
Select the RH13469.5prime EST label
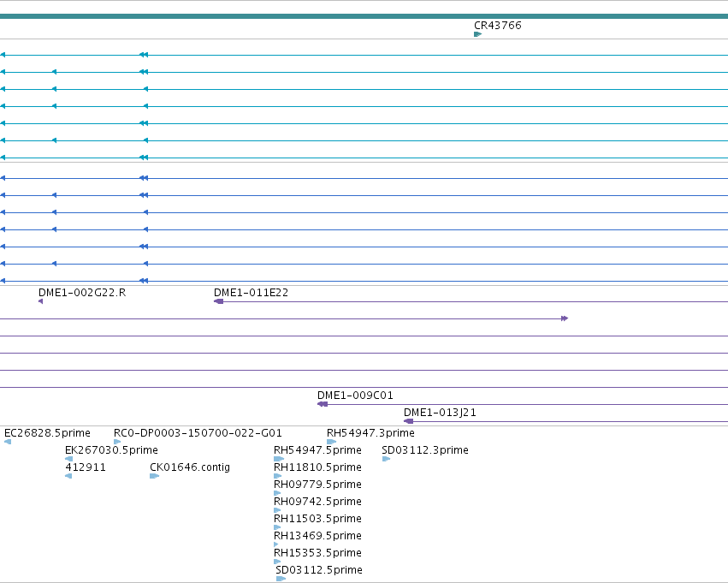[317, 536]
